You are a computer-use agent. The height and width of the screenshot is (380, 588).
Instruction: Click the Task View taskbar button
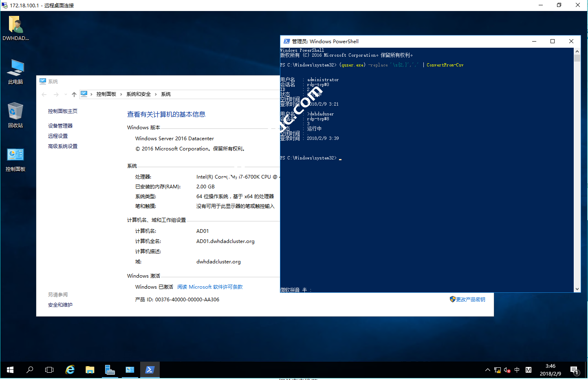49,370
